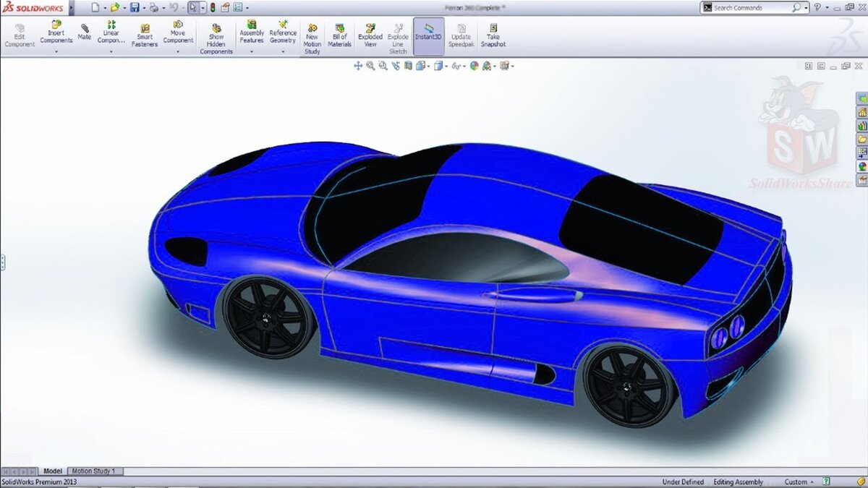Toggle the Instant3D button
The width and height of the screenshot is (868, 488).
[x=428, y=35]
